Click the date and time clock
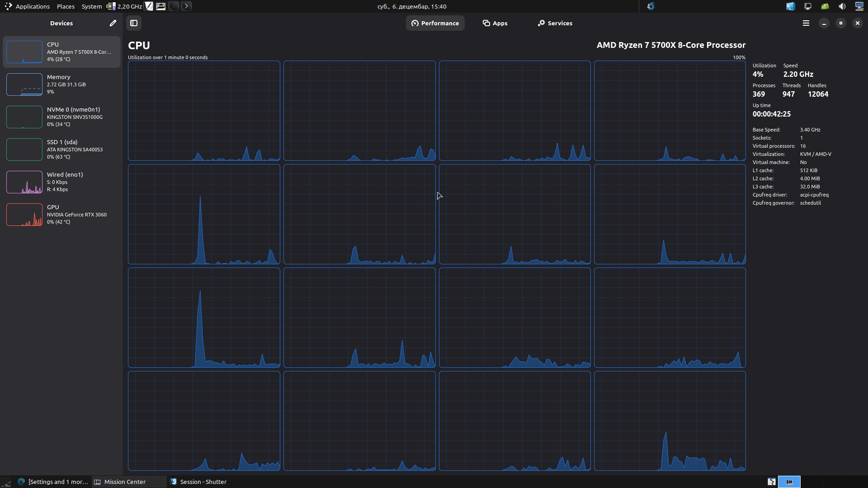This screenshot has height=488, width=868. (x=412, y=6)
